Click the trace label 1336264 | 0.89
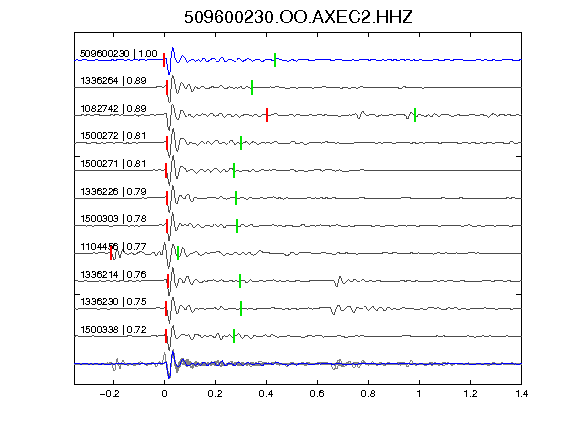576x432 pixels. pos(114,81)
